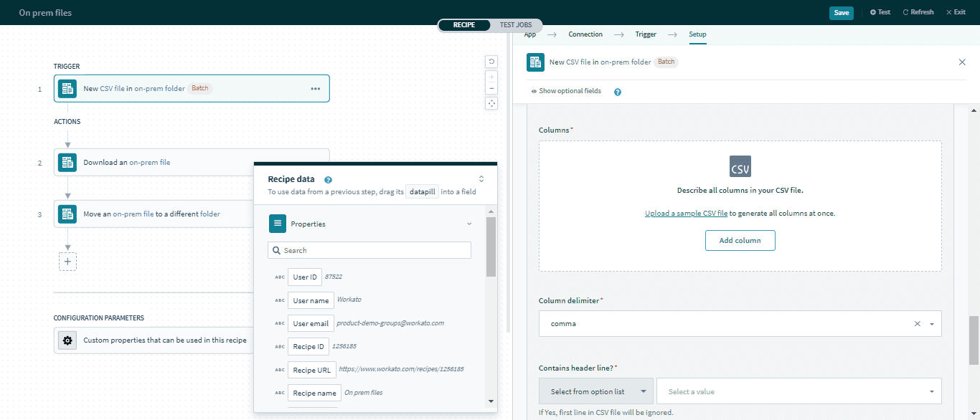Reset the recipe canvas zoom view
This screenshot has height=420, width=980.
[491, 61]
